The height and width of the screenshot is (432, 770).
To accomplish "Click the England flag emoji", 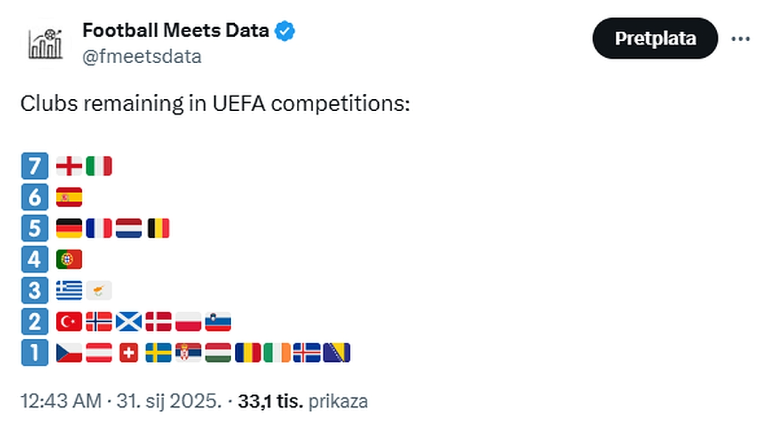I will point(69,165).
